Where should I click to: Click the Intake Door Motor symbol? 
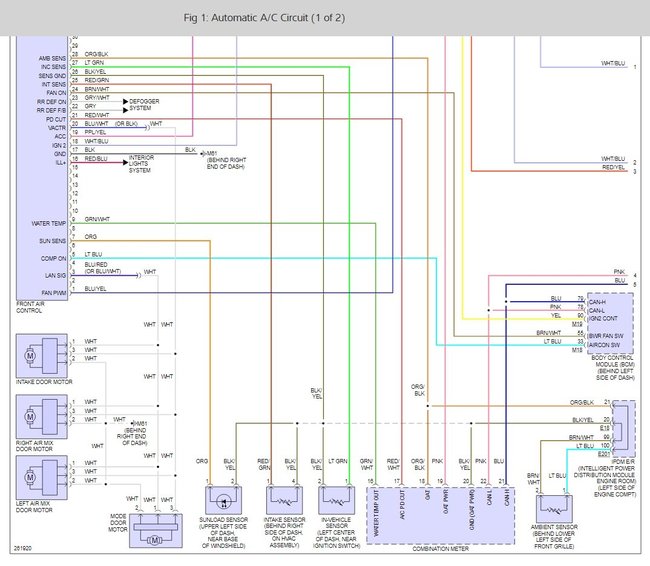(41, 356)
